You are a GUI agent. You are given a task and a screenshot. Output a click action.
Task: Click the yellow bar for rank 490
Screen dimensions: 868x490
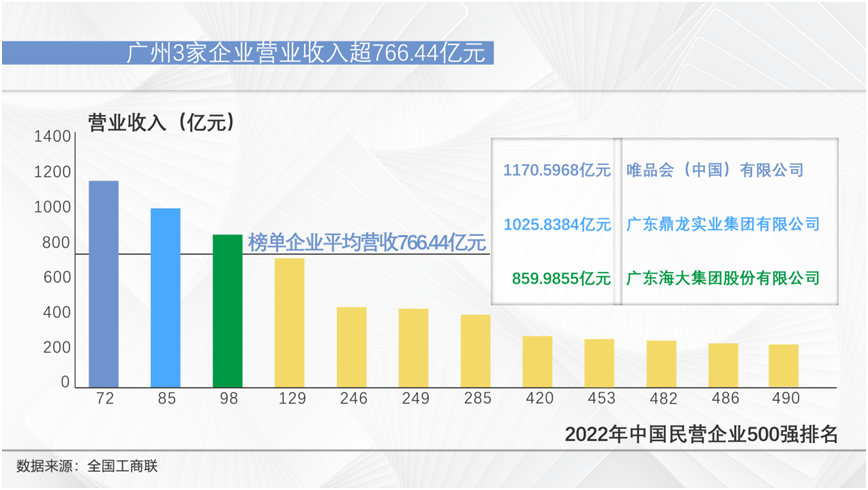[784, 366]
